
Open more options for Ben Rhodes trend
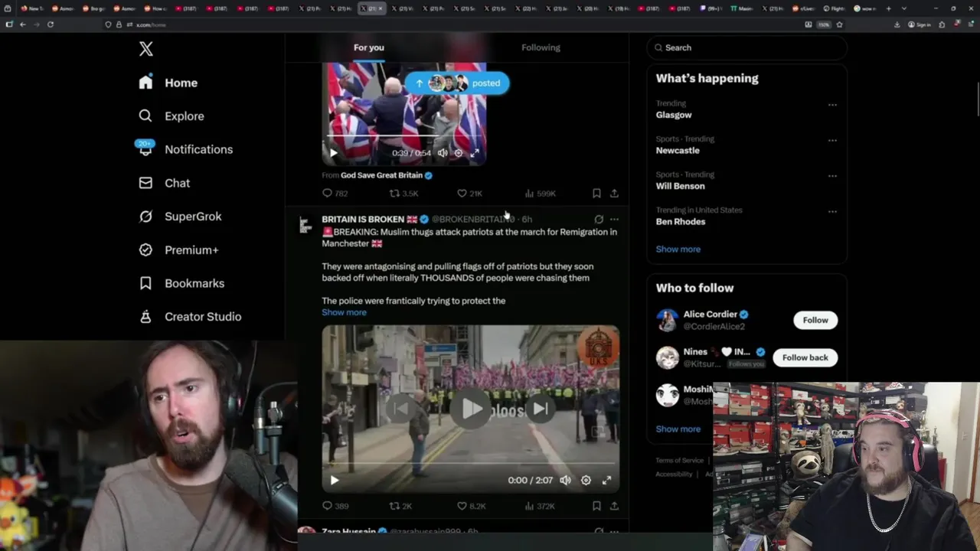832,212
